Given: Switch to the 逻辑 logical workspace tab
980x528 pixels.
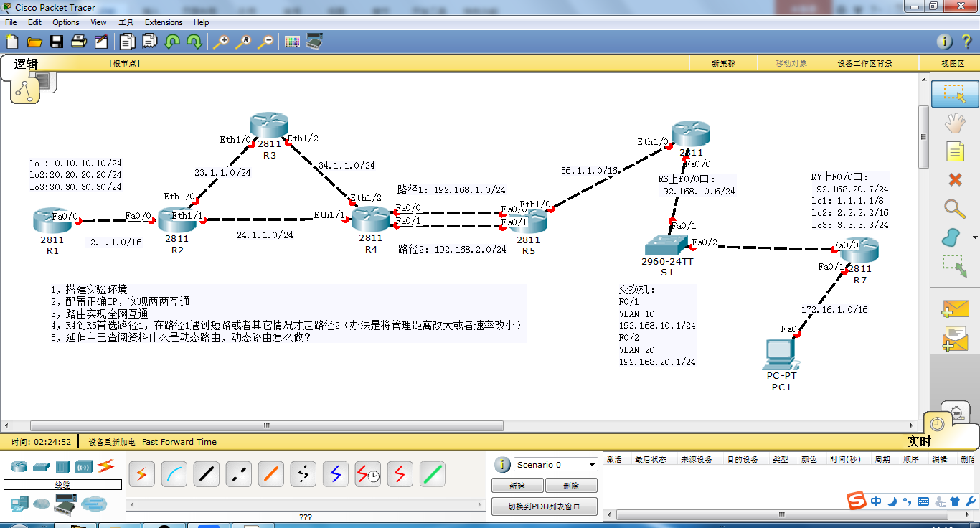Looking at the screenshot, I should pos(27,64).
